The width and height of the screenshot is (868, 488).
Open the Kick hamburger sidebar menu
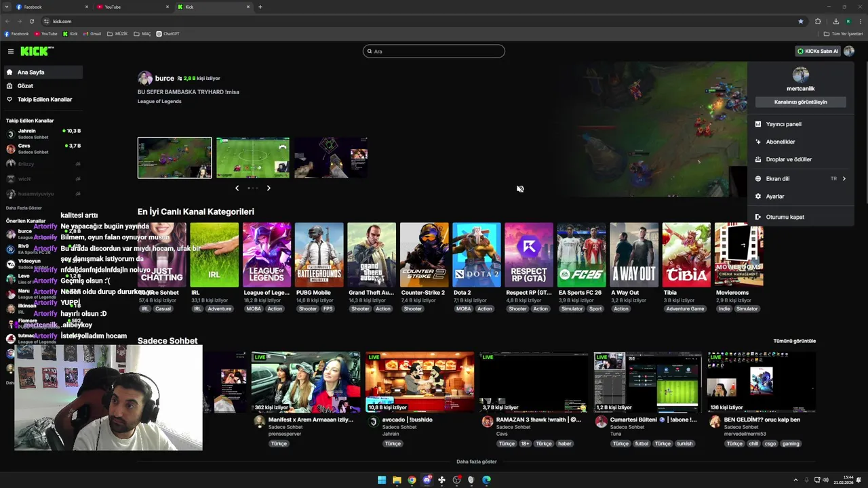pos(11,51)
